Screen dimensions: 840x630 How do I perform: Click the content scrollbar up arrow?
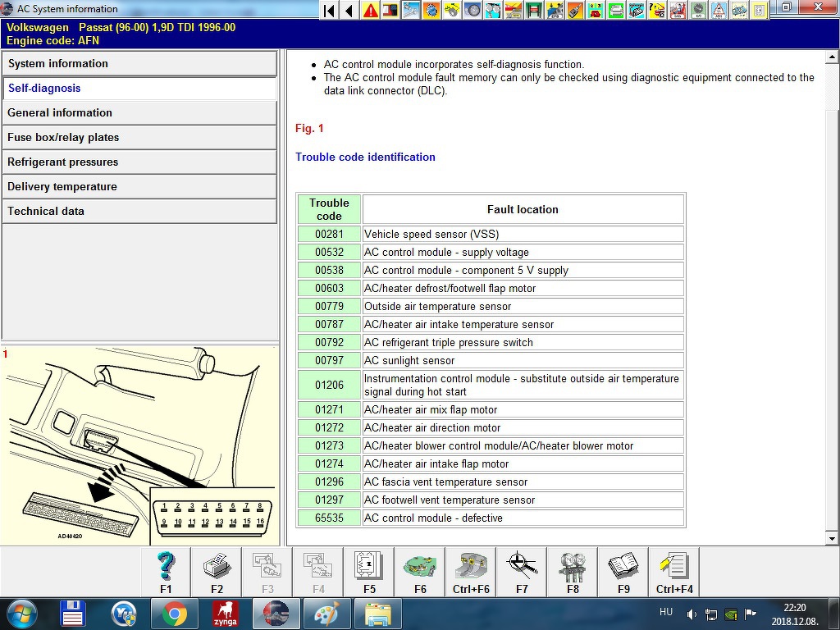(x=832, y=57)
